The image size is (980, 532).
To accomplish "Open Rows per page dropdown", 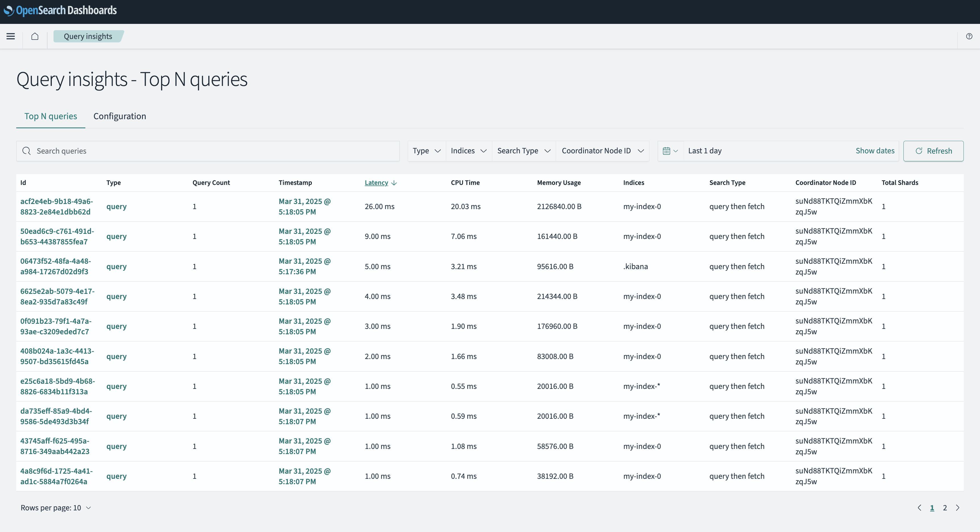I will pyautogui.click(x=56, y=508).
